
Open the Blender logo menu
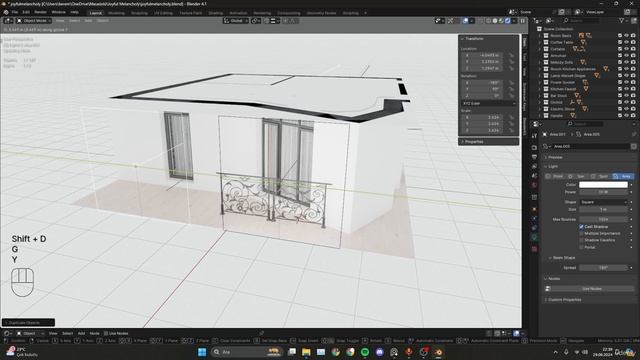click(x=6, y=12)
